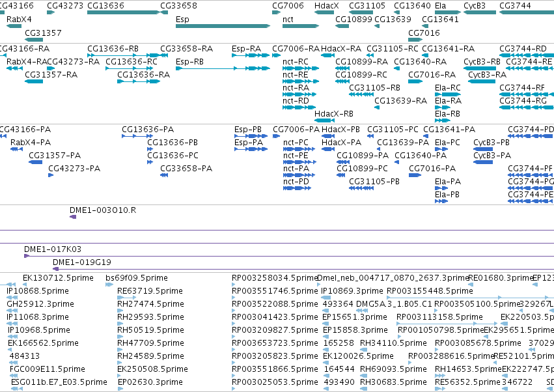554x392 pixels.
Task: Click the CG31357 gene label
Action: pyautogui.click(x=43, y=33)
